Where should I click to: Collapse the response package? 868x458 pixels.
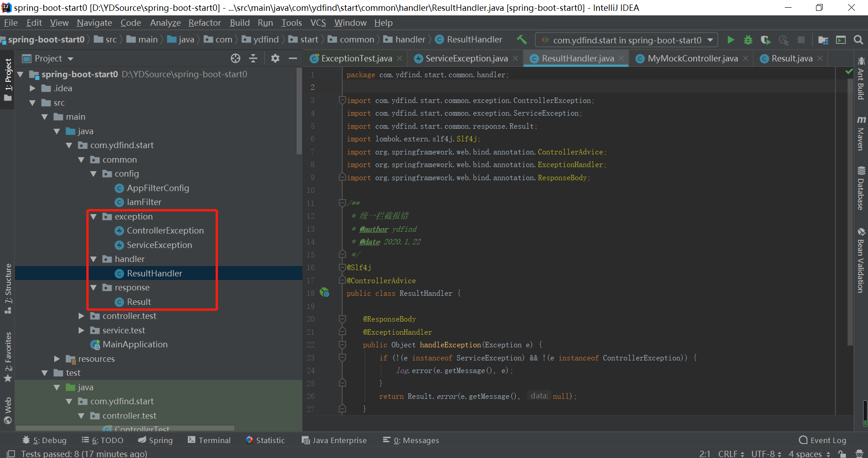click(x=94, y=287)
